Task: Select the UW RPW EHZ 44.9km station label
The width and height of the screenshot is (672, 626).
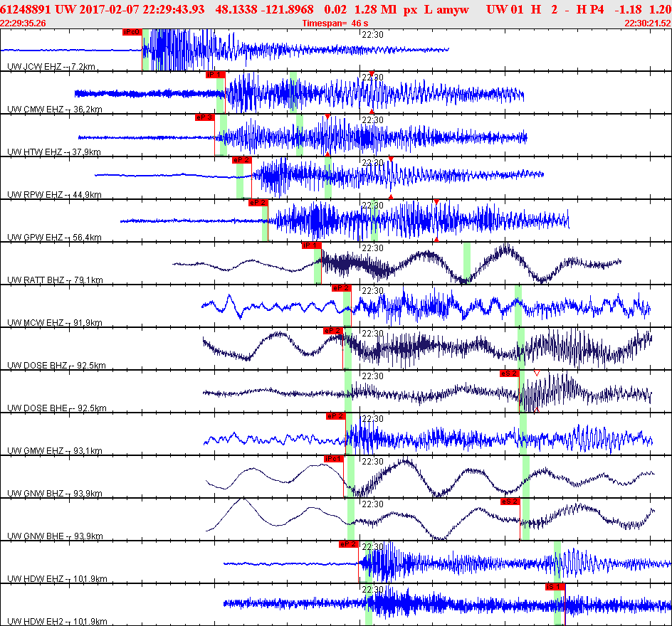Action: click(x=54, y=195)
